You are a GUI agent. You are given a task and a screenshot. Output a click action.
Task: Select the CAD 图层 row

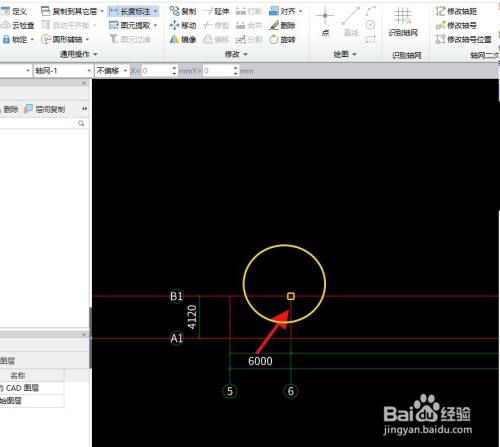pos(32,388)
